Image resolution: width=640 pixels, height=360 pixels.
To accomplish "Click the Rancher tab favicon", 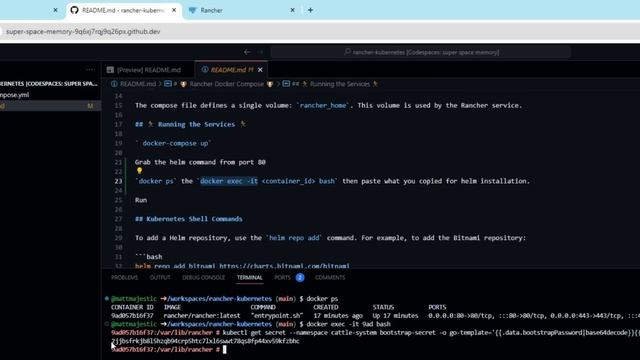I will (x=192, y=10).
